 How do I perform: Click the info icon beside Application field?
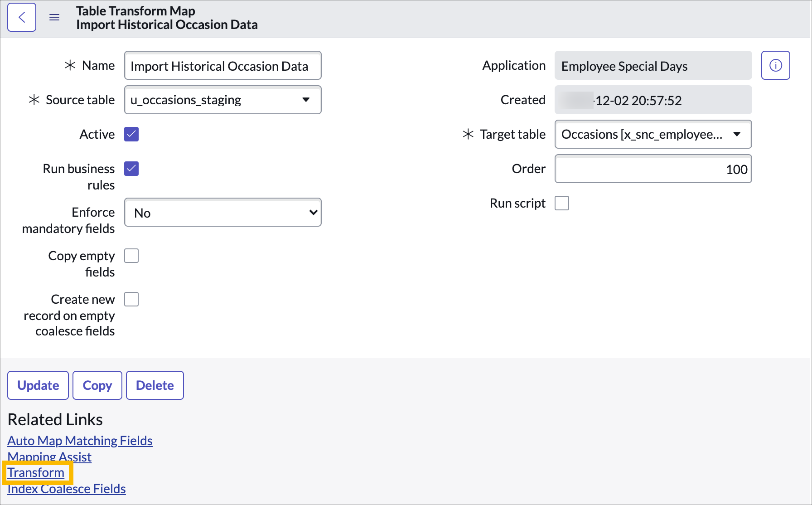point(775,65)
